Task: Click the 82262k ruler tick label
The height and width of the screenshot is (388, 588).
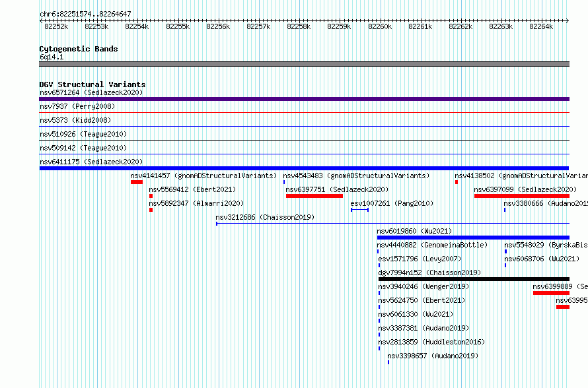Action: point(460,26)
